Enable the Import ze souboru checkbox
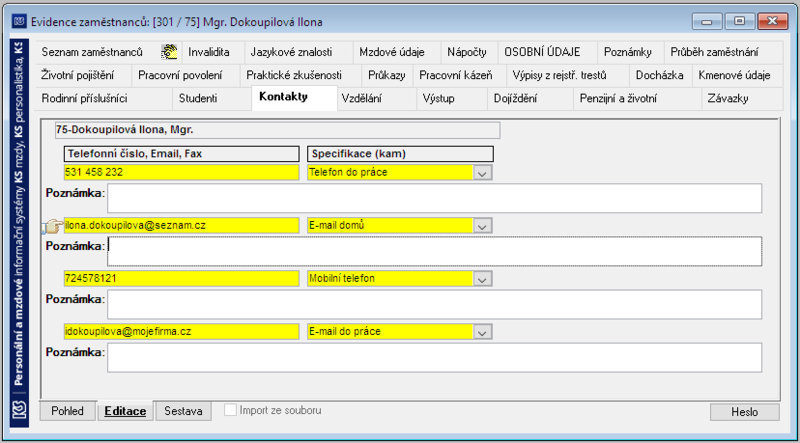 pos(231,410)
